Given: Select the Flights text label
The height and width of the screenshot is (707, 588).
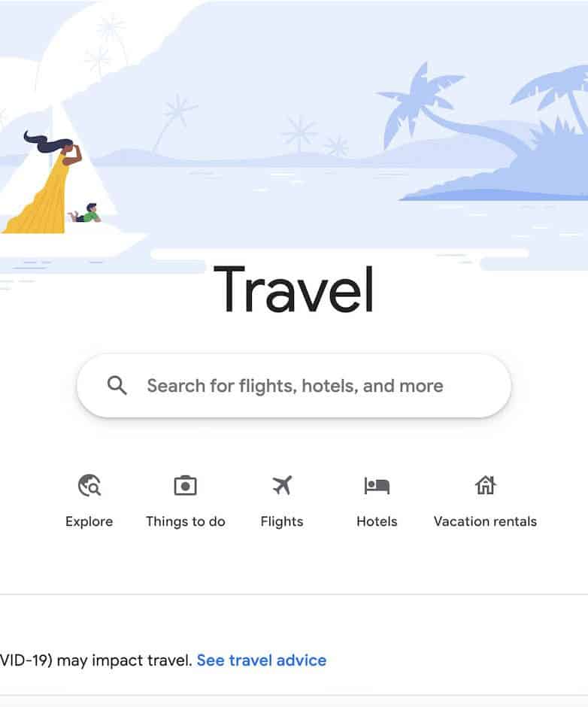Looking at the screenshot, I should click(282, 522).
